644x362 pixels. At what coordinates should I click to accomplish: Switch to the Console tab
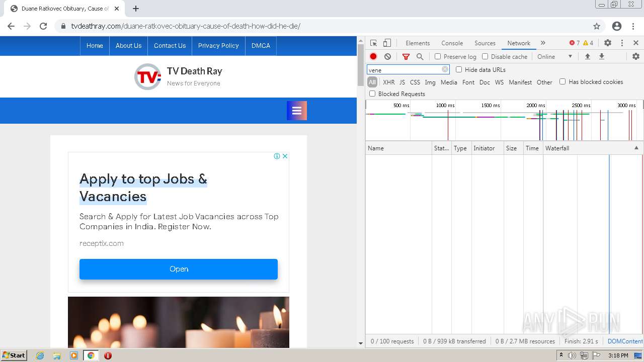coord(452,43)
